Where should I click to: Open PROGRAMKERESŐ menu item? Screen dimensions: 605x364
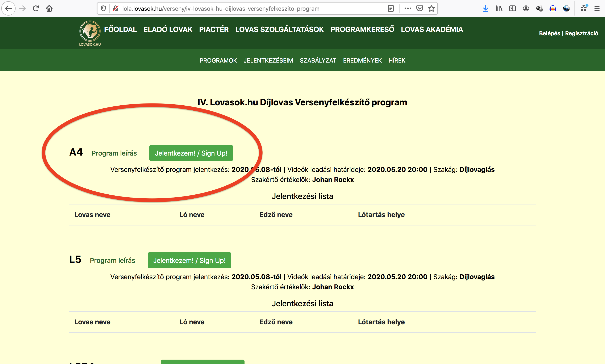click(362, 29)
